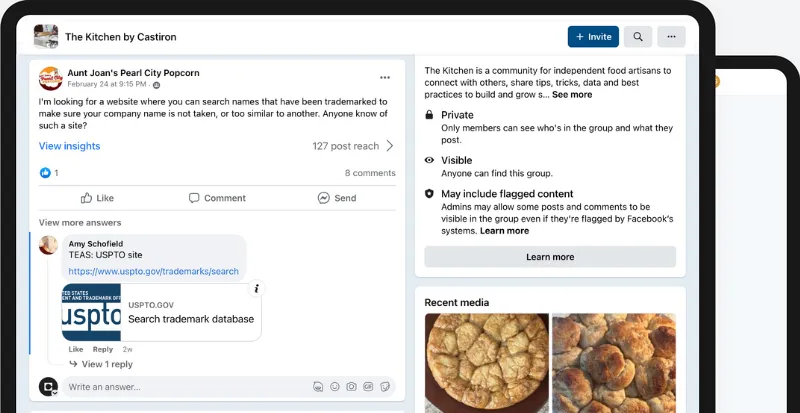Attach a photo using the camera icon

[351, 387]
